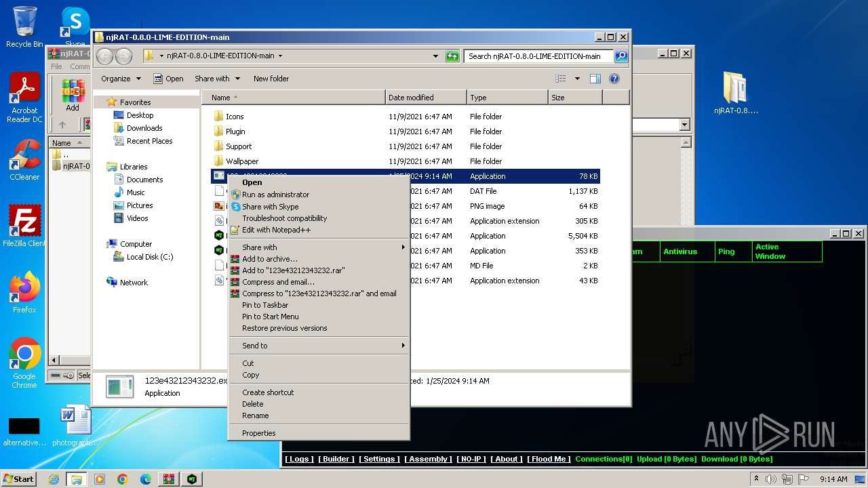
Task: Click Edge icon in the taskbar
Action: point(146,479)
